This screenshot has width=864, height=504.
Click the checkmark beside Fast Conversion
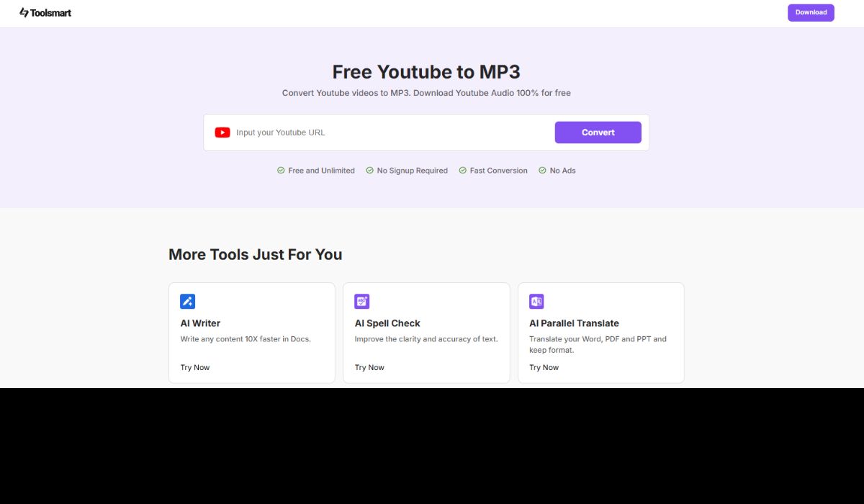(x=462, y=170)
